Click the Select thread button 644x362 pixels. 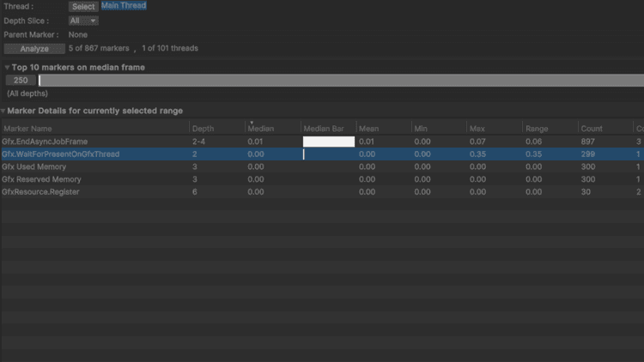(83, 7)
